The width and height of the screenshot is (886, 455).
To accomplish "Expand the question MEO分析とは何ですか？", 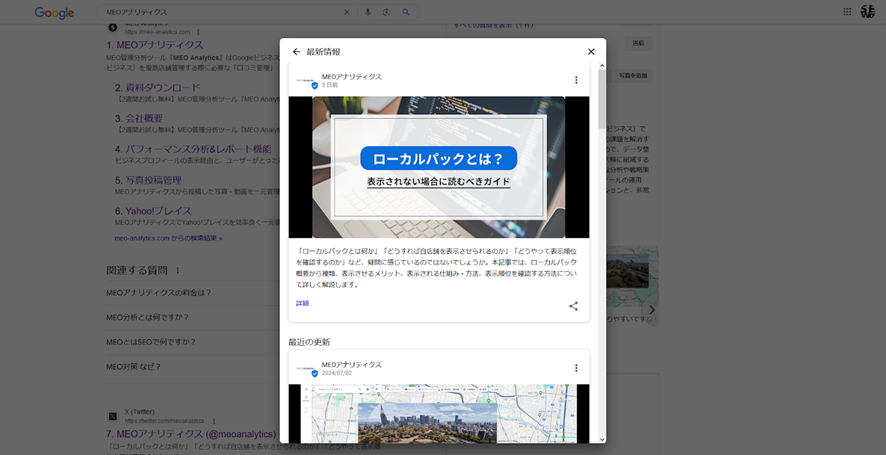I will point(193,318).
